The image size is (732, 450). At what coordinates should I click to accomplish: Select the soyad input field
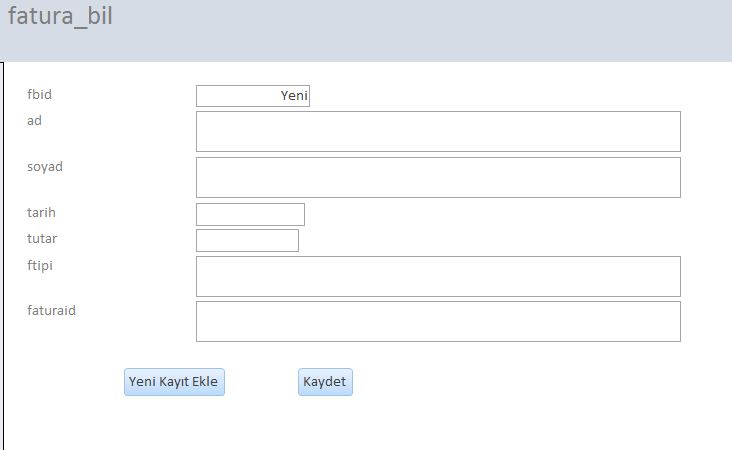click(x=438, y=177)
